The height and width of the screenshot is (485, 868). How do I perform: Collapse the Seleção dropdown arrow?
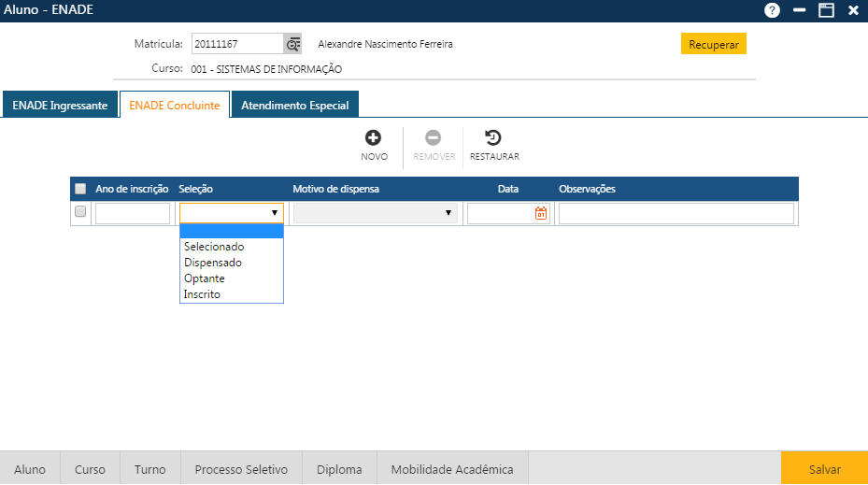(275, 213)
